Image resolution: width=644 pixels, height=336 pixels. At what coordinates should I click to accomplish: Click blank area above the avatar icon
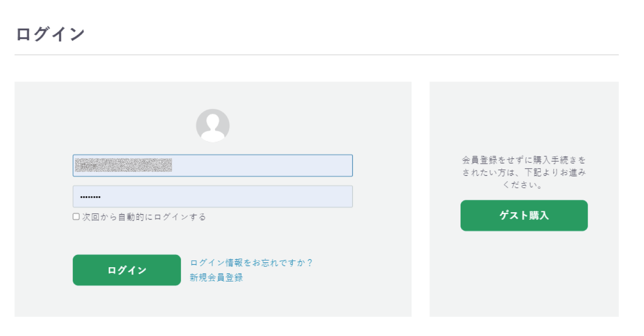(213, 95)
